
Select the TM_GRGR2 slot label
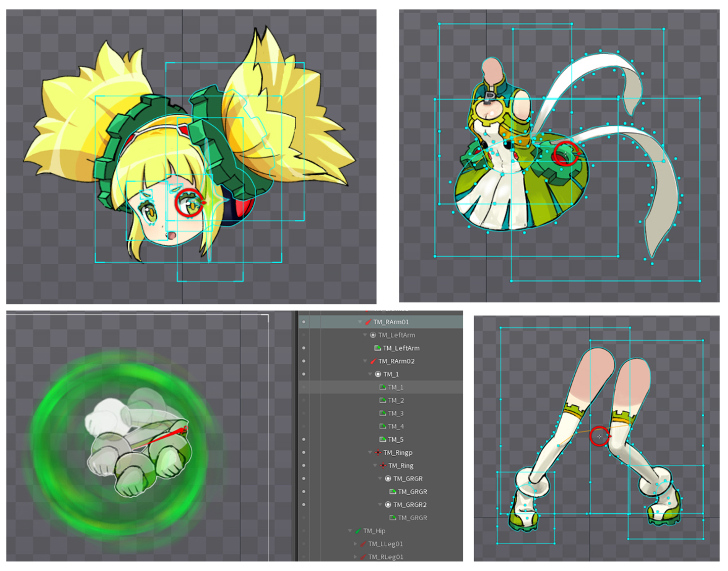click(410, 505)
